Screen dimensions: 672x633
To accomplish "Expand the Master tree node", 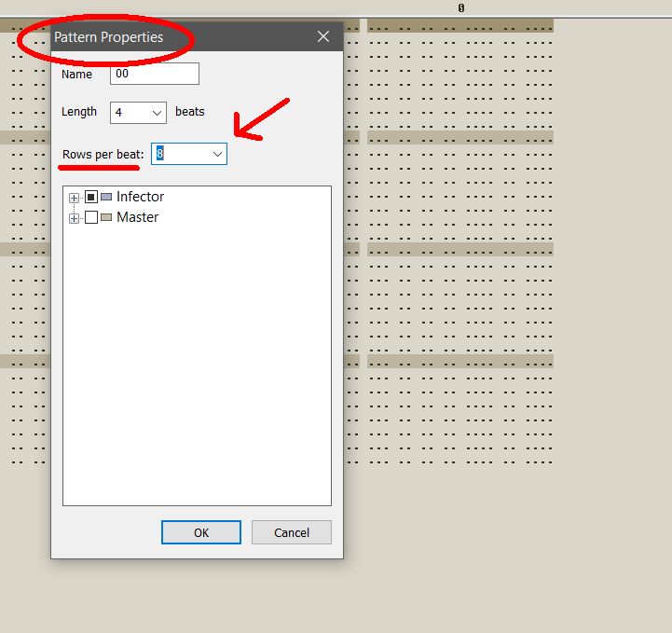I will point(74,218).
